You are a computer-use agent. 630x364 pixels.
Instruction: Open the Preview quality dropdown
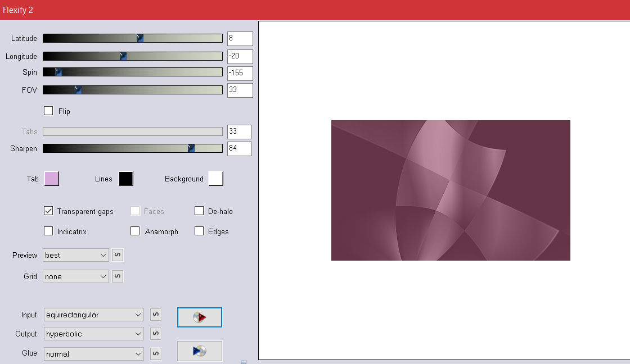click(x=76, y=255)
